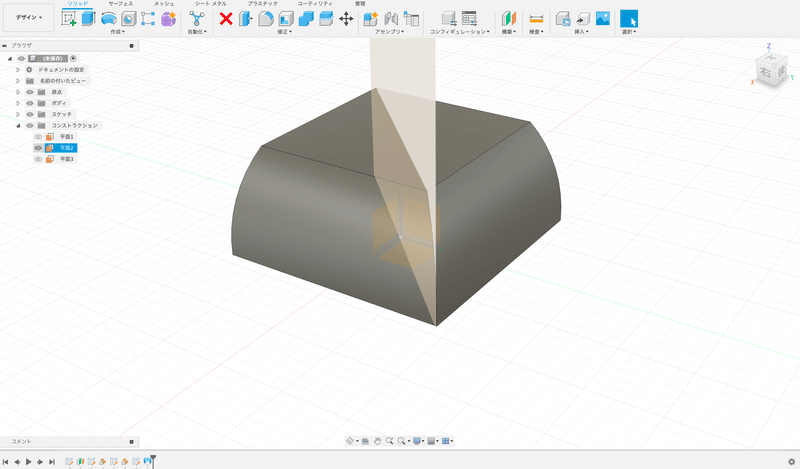Switch to the ユーティリティ tab
The image size is (800, 469).
tap(315, 4)
